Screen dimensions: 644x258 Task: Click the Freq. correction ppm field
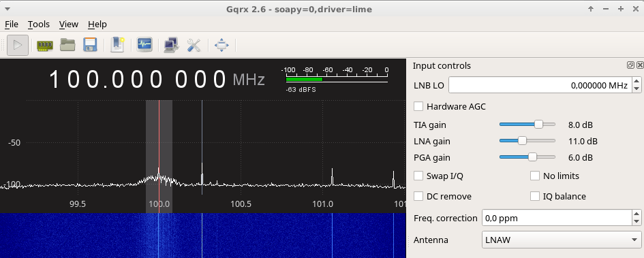(557, 218)
